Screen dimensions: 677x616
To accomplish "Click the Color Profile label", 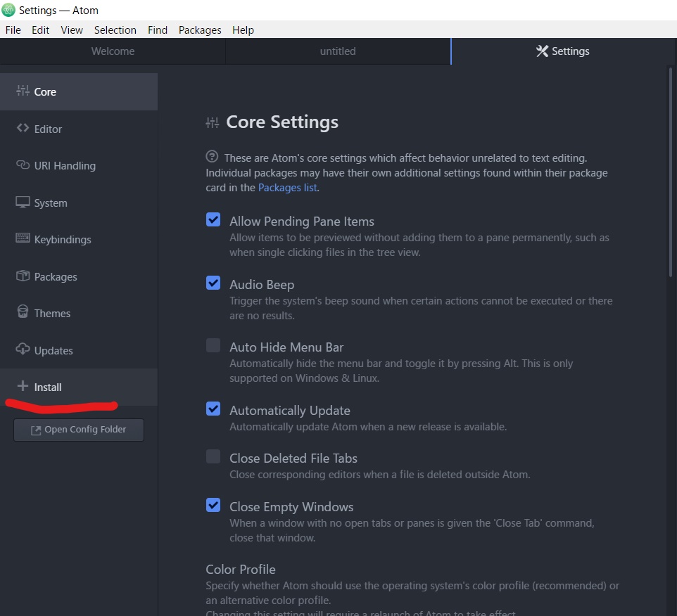I will (241, 570).
